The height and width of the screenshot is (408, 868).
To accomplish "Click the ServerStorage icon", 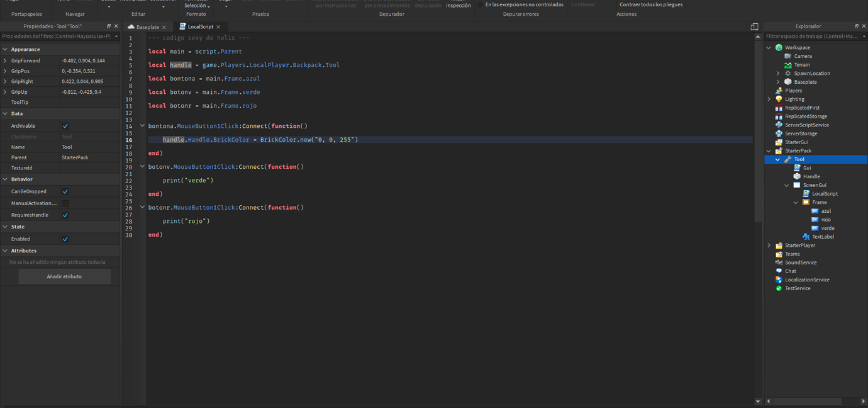I will coord(779,133).
